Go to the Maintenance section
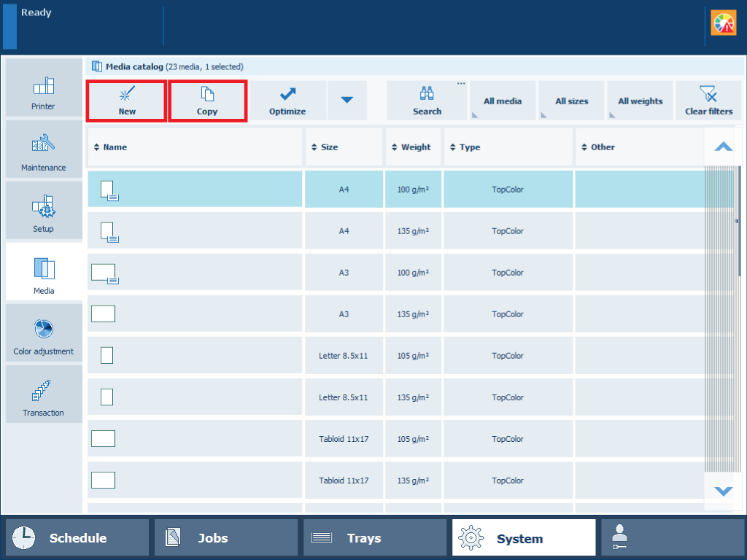747x560 pixels. (44, 149)
